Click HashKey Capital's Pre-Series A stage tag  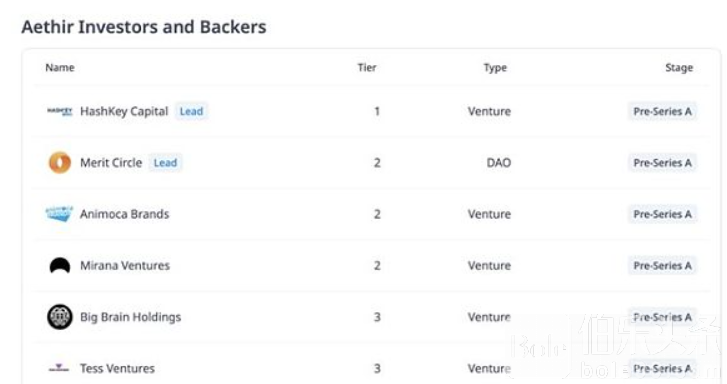click(663, 111)
